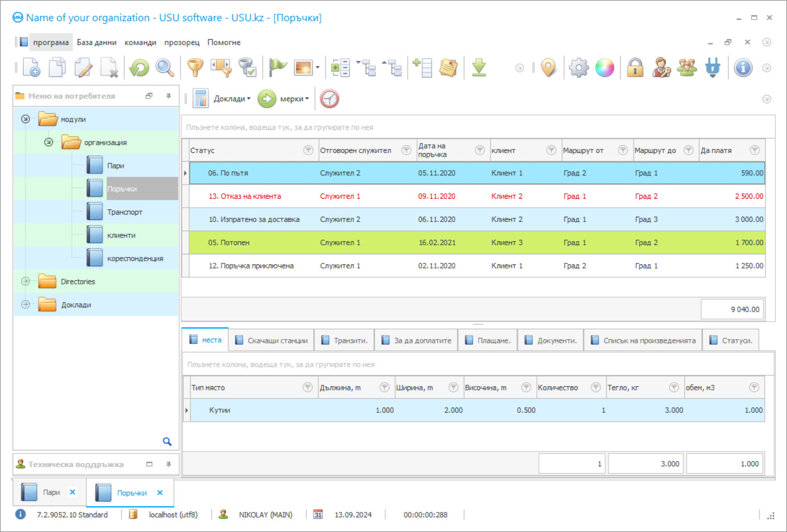Click the orange filter funnel icon
Viewport: 787px width, 532px height.
tap(196, 68)
